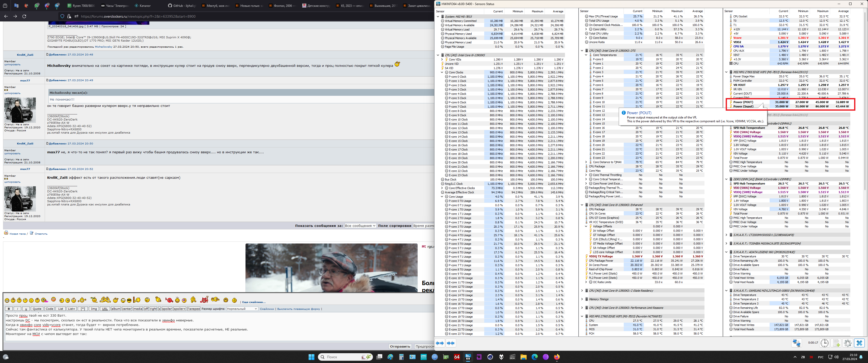Viewport: 868px width, 363px height.
Task: Open the Размер шрифта font size dropdown
Action: point(242,309)
